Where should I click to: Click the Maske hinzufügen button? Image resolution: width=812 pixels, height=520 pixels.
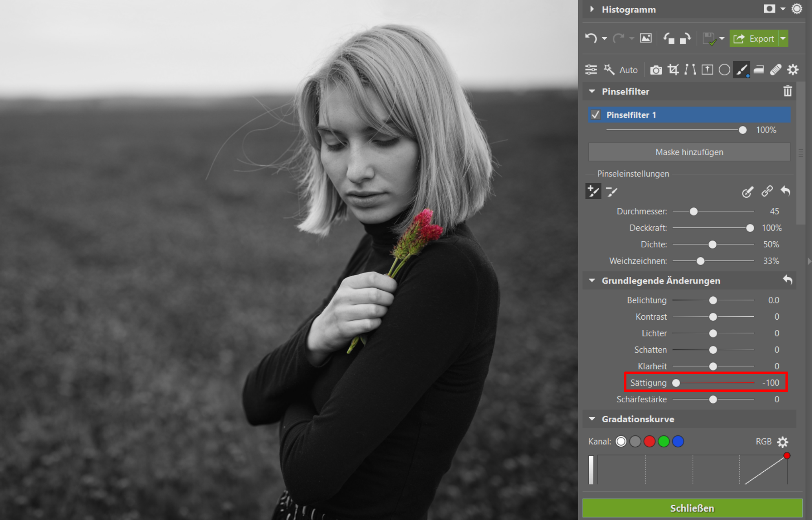click(x=689, y=152)
